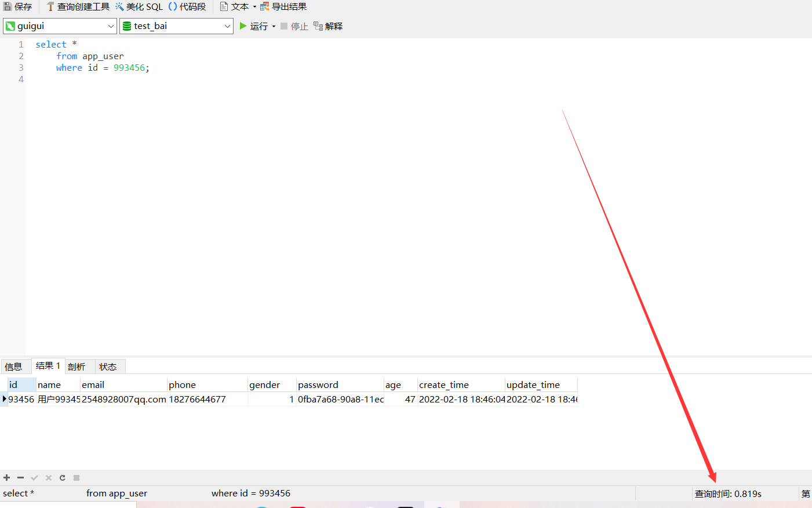
Task: Select the phone cell 18276644677
Action: click(207, 399)
